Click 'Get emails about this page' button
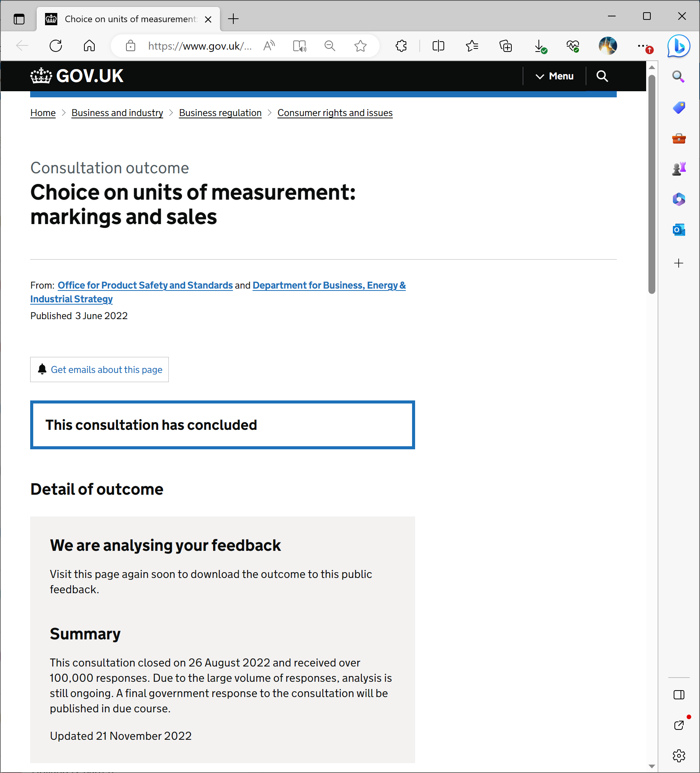The image size is (700, 773). pos(99,370)
